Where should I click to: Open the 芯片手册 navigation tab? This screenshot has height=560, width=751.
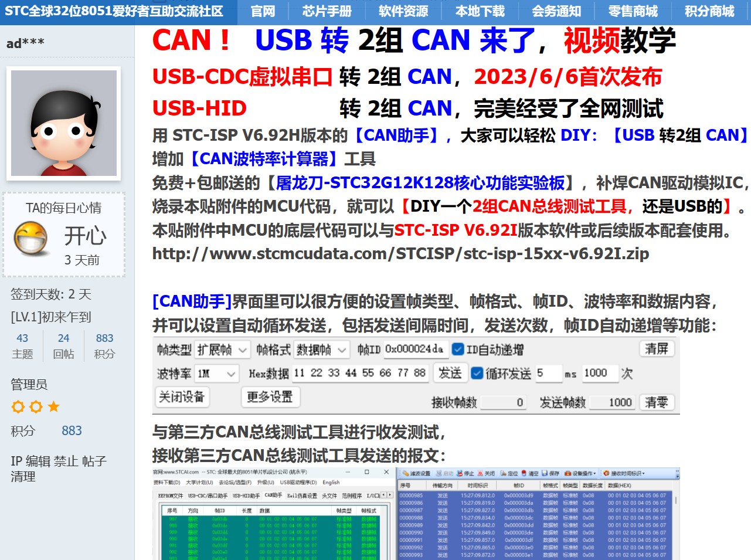[x=327, y=11]
